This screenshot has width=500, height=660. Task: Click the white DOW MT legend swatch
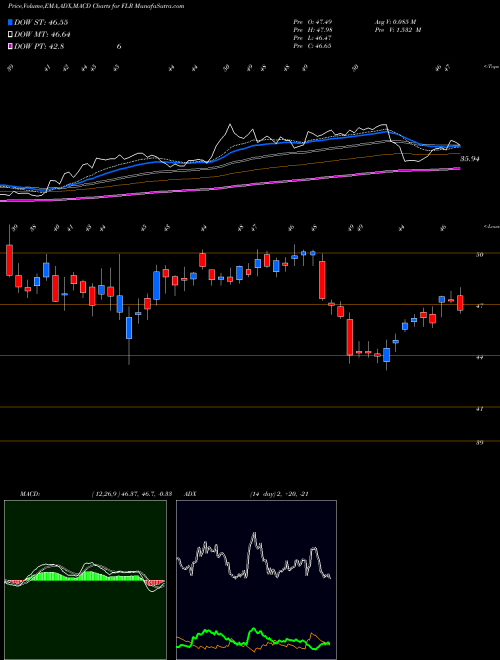pyautogui.click(x=10, y=35)
